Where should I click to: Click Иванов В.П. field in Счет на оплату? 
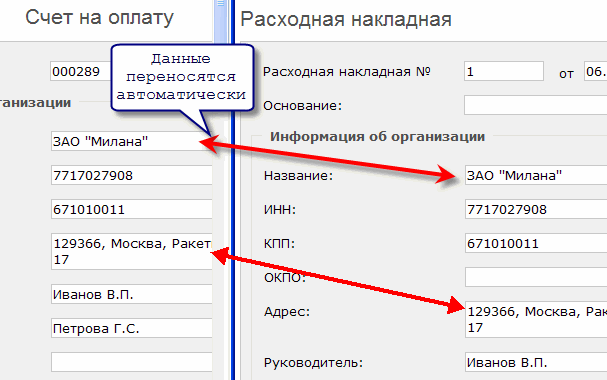pos(132,294)
